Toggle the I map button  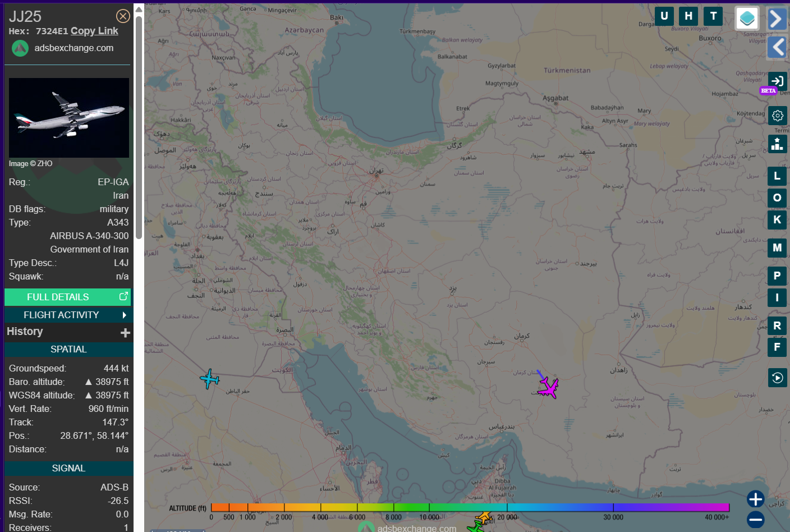(777, 297)
